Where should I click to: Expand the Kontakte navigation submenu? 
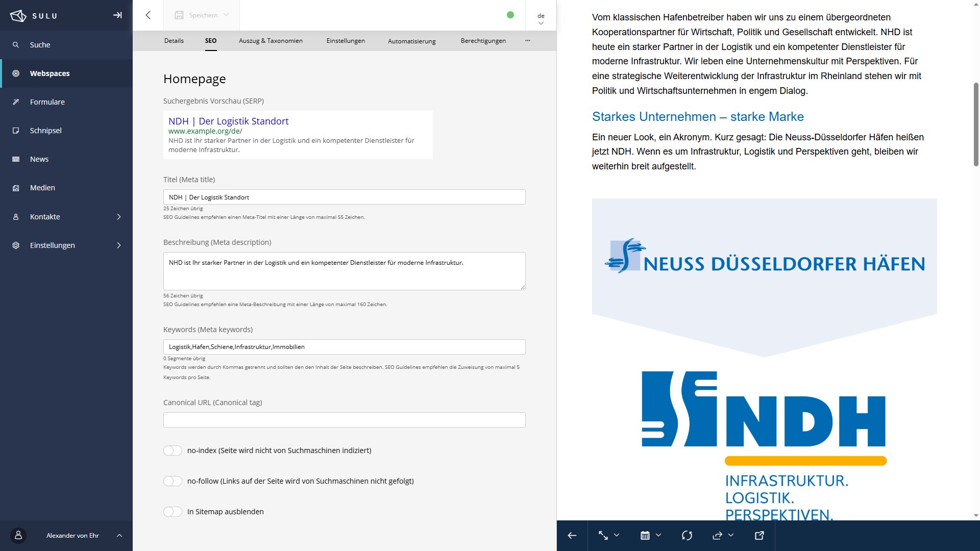coord(118,217)
